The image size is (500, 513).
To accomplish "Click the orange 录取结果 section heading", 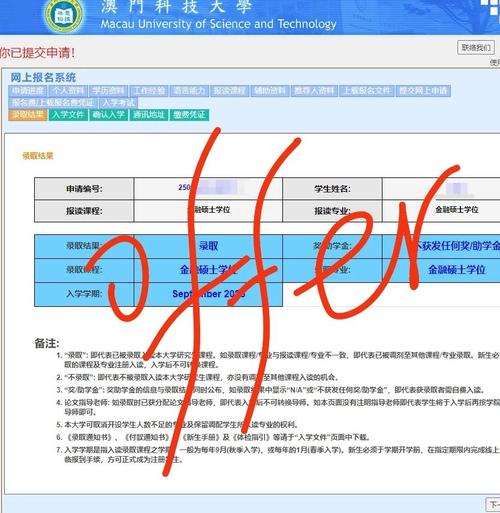I will 38,156.
